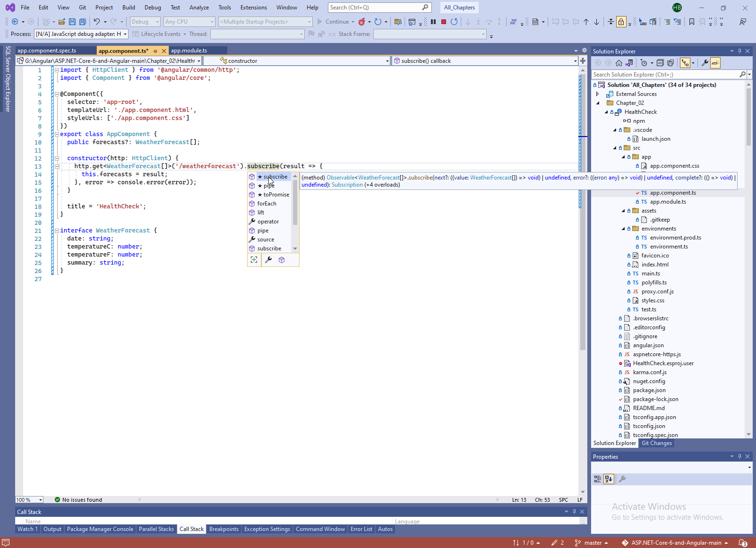
Task: Open the Extensions menu
Action: 253,8
